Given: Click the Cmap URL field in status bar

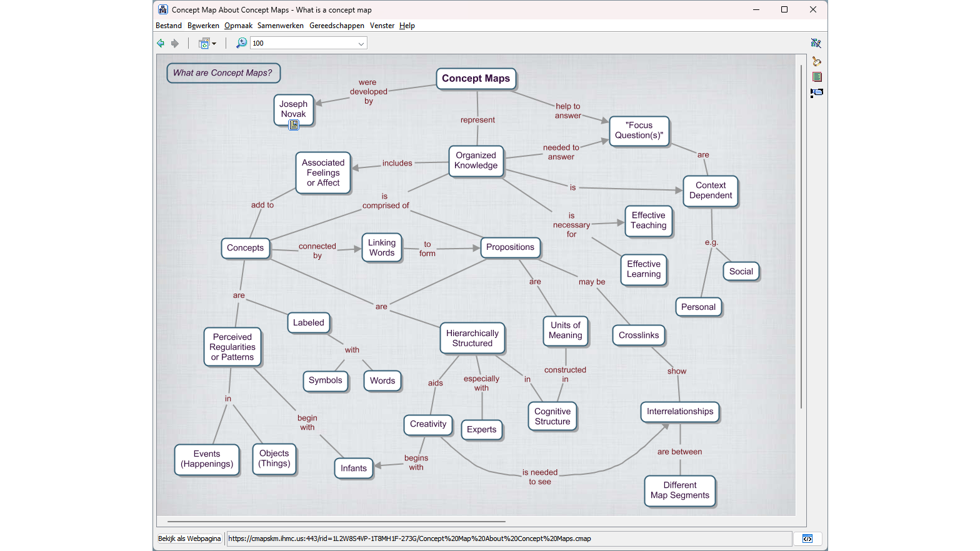Looking at the screenshot, I should click(509, 539).
